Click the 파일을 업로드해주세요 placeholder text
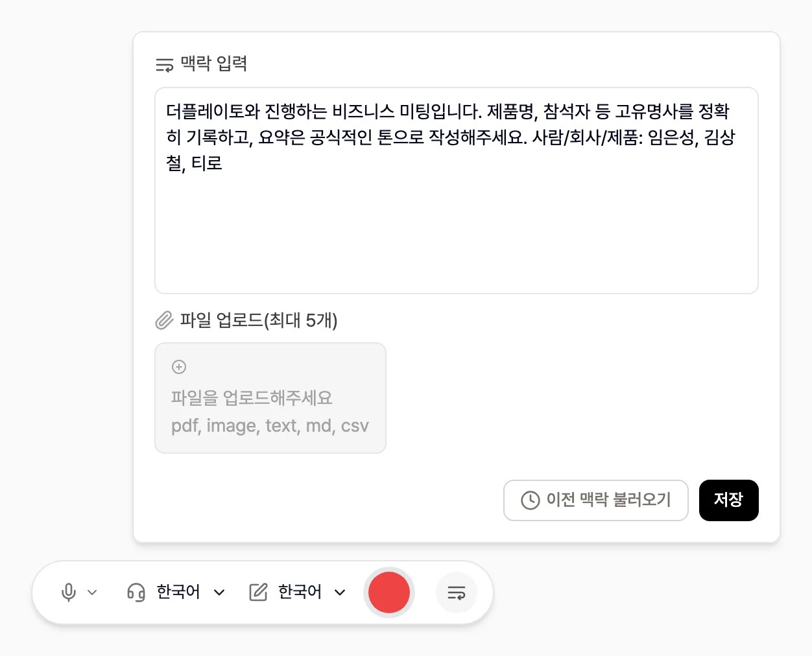Image resolution: width=812 pixels, height=656 pixels. tap(252, 397)
